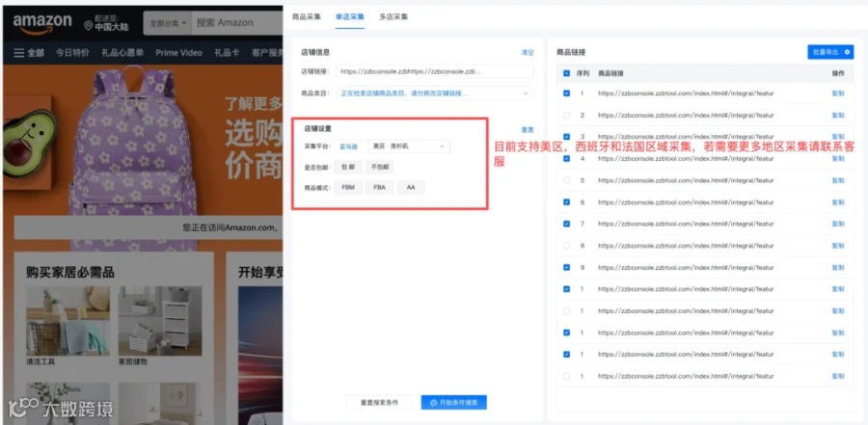Check the checkbox for row 5
This screenshot has width=868, height=425.
(x=566, y=180)
